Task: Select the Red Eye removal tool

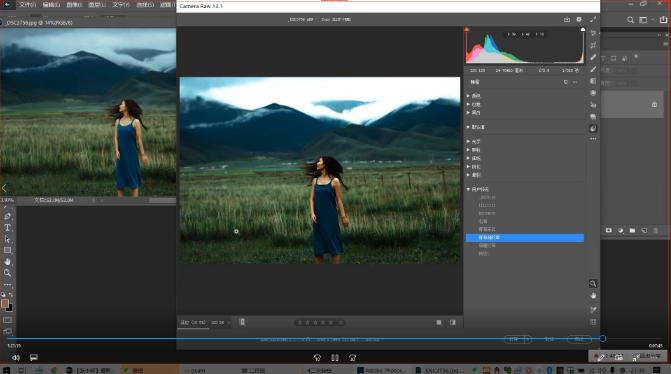Action: tap(593, 105)
